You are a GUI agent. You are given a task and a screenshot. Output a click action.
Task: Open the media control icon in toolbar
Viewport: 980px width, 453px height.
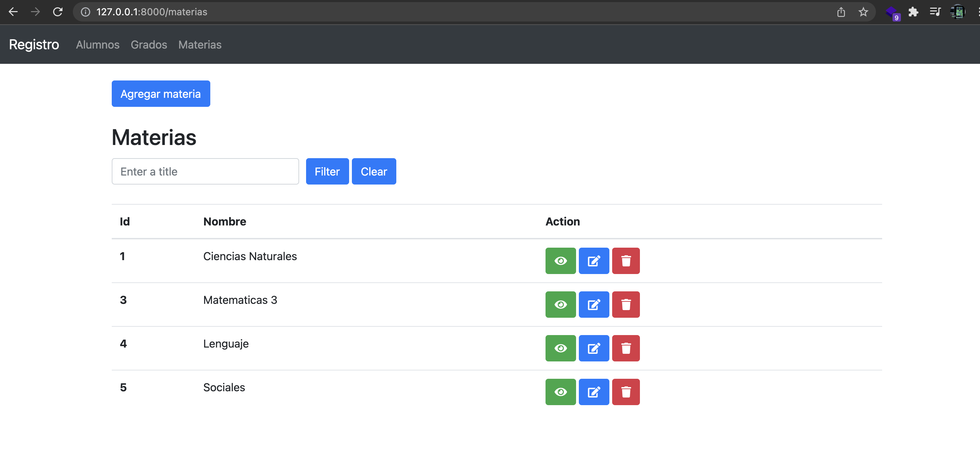pyautogui.click(x=935, y=12)
